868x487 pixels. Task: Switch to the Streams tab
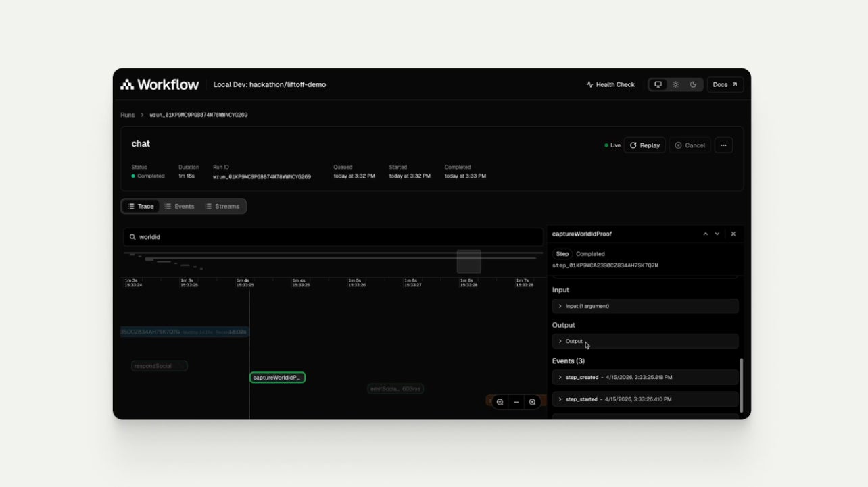pyautogui.click(x=222, y=206)
